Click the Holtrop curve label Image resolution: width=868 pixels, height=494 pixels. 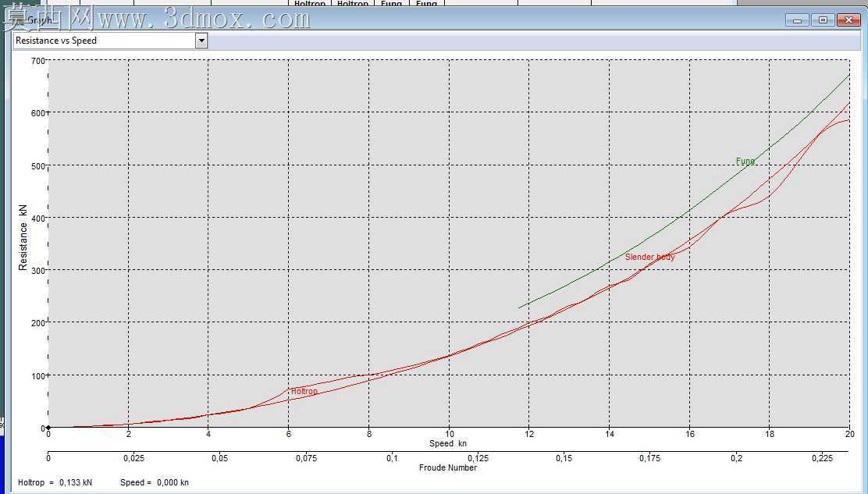[x=304, y=391]
